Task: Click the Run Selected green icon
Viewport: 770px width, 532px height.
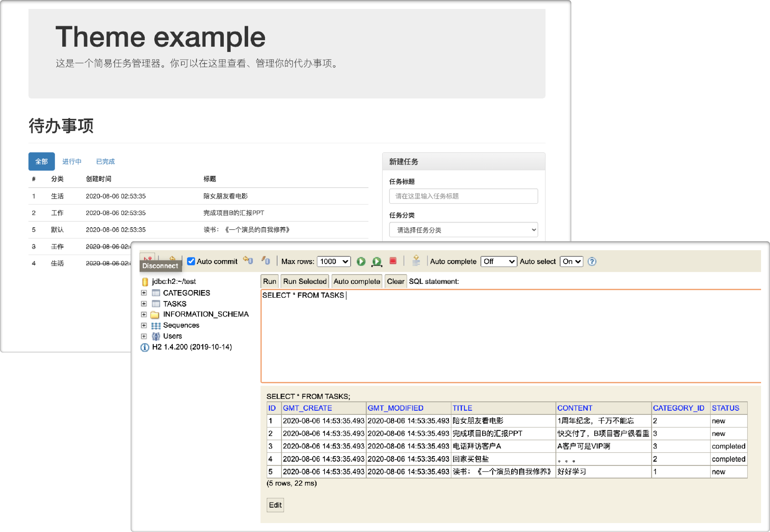Action: click(377, 262)
